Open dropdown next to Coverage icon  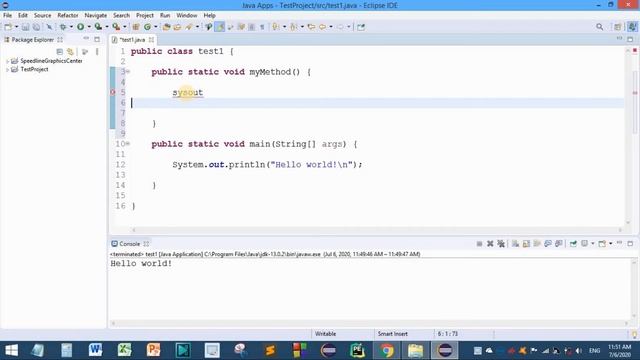(x=107, y=27)
